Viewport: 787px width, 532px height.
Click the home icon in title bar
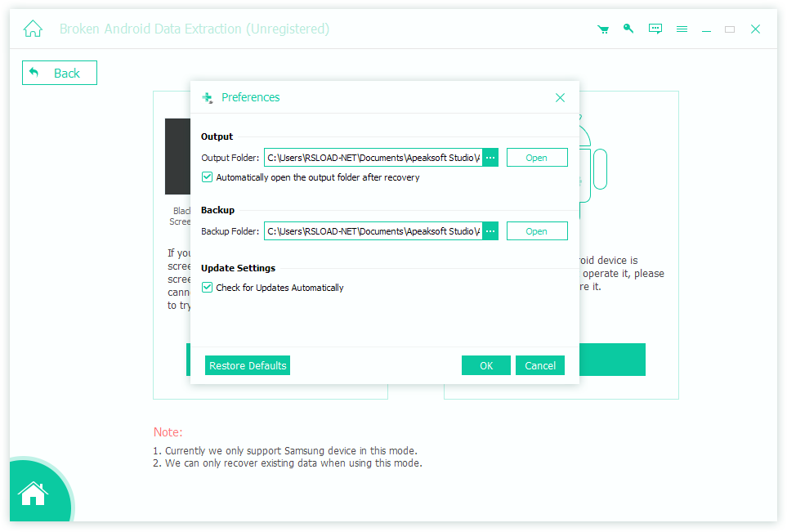point(33,29)
